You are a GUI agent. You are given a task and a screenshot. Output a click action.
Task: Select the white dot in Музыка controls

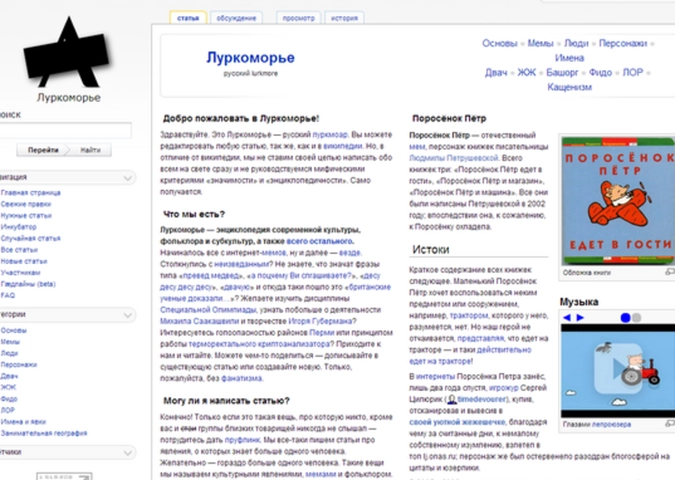tap(639, 318)
